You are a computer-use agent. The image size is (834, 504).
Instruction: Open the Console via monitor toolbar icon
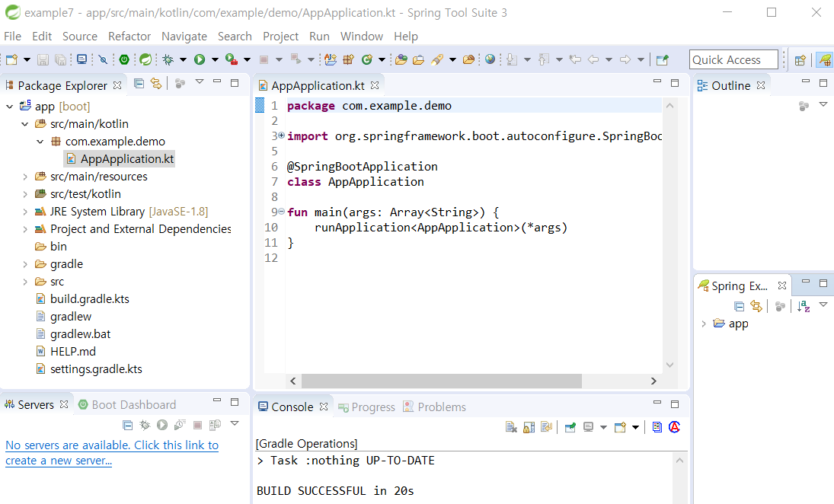coord(81,59)
